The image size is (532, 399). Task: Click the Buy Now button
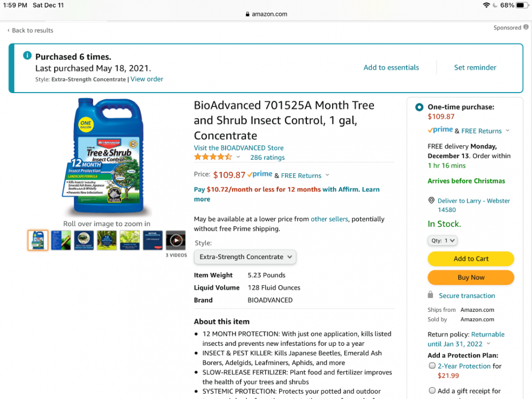[x=471, y=277]
